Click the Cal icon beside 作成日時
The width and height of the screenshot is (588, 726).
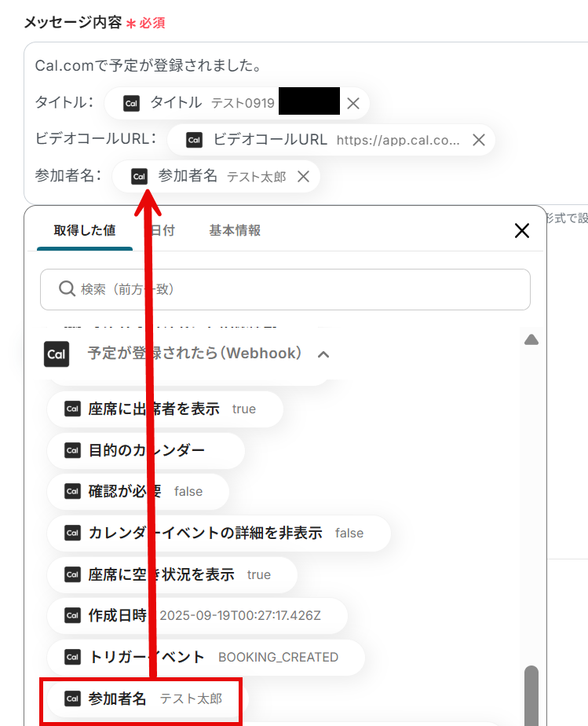pos(73,616)
